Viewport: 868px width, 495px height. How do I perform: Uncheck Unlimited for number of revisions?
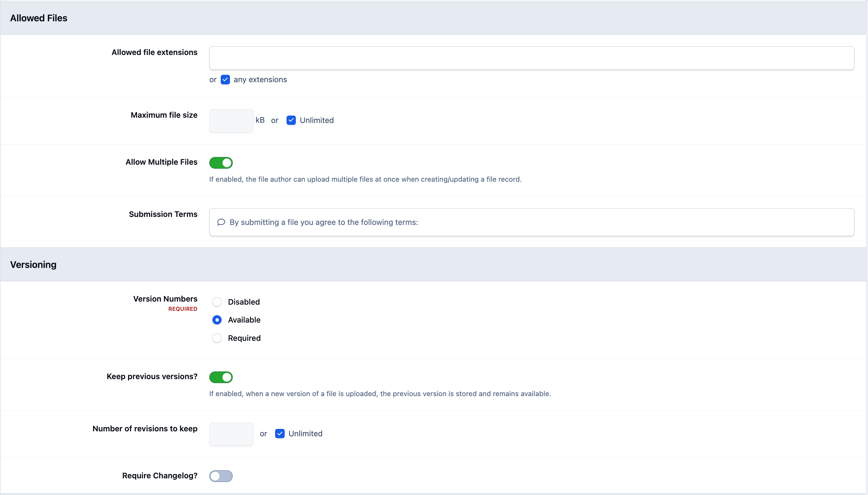(279, 434)
